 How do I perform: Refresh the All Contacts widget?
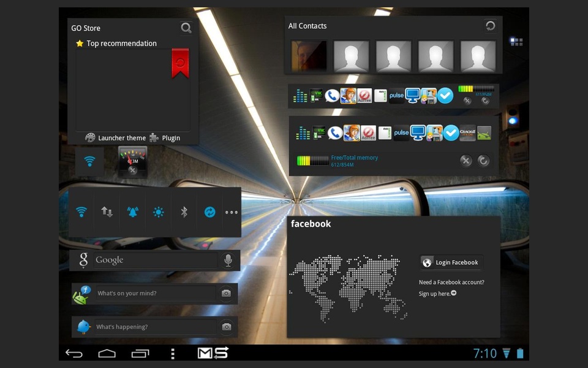(490, 26)
